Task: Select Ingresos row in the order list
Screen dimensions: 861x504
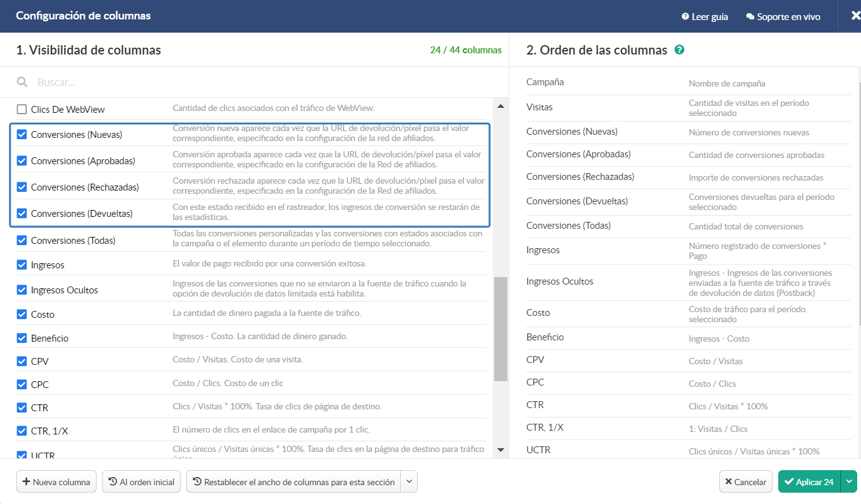Action: [689, 250]
